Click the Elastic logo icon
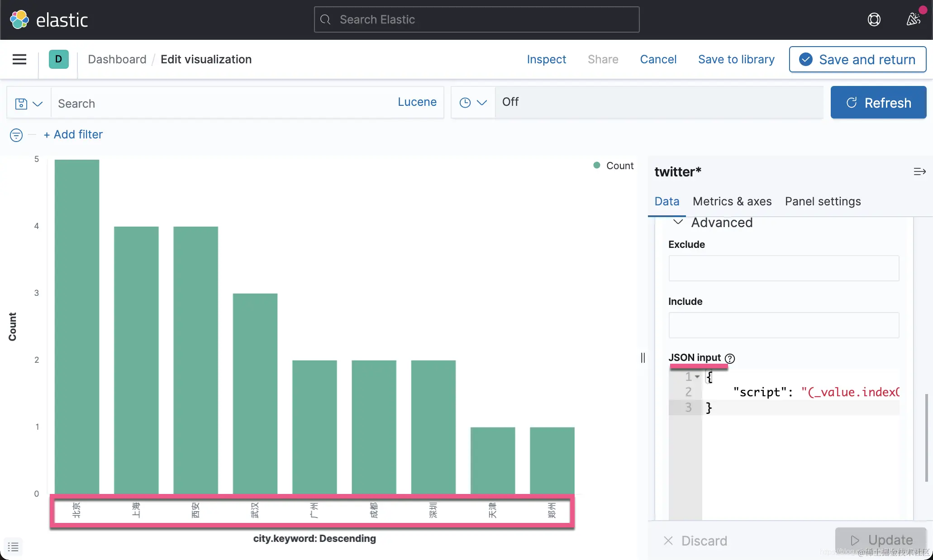 click(x=19, y=19)
